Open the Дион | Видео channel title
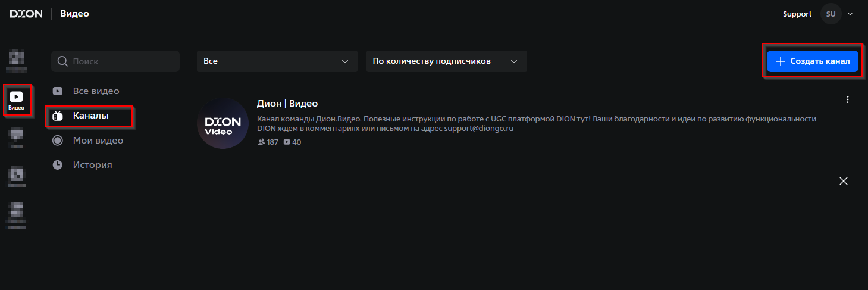Image resolution: width=868 pixels, height=290 pixels. (287, 104)
